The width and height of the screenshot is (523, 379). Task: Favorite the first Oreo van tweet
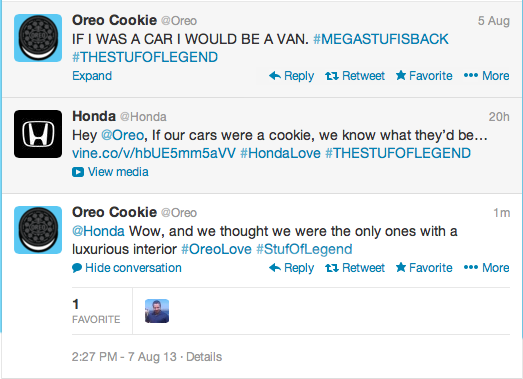click(x=424, y=76)
